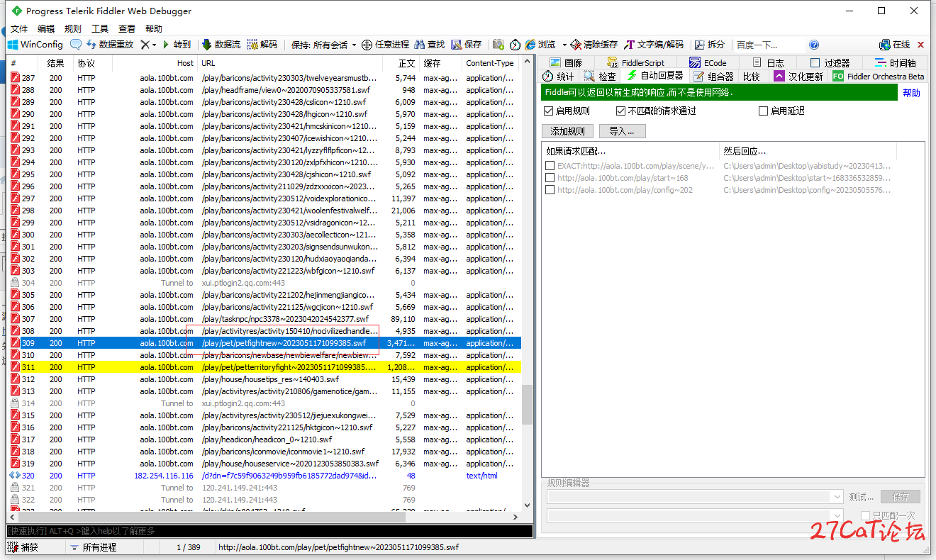Open the Fiddler Orchestra Beta tab
This screenshot has height=560, width=936.
[879, 76]
